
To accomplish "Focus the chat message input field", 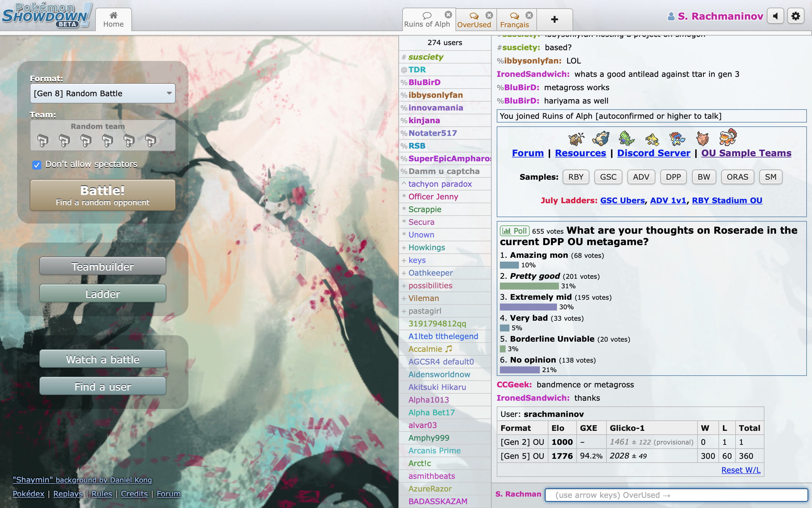I will point(676,495).
